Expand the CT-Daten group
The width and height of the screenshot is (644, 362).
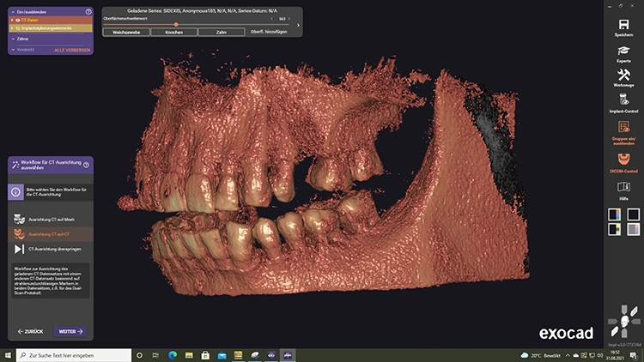coord(12,20)
